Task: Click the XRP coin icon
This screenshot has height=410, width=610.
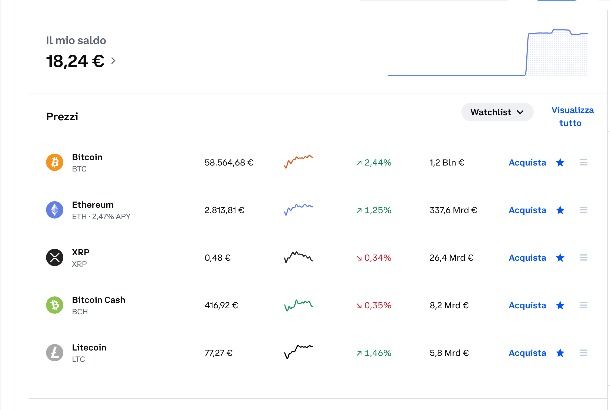Action: 54,258
